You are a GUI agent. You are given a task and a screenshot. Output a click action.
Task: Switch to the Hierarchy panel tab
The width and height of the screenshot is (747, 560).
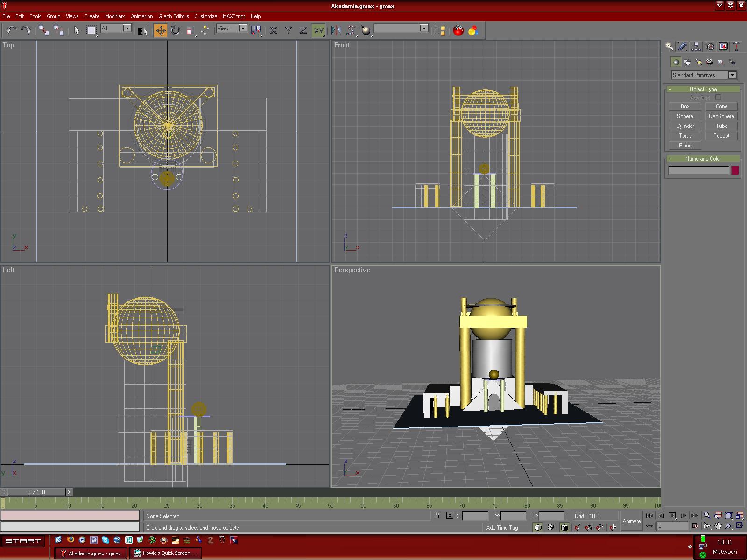tap(696, 47)
